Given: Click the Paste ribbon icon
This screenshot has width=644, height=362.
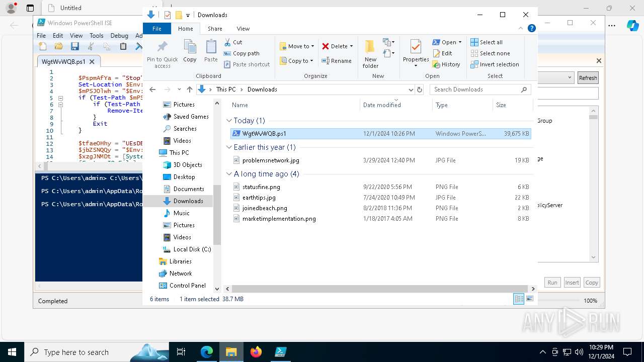Looking at the screenshot, I should click(x=211, y=51).
